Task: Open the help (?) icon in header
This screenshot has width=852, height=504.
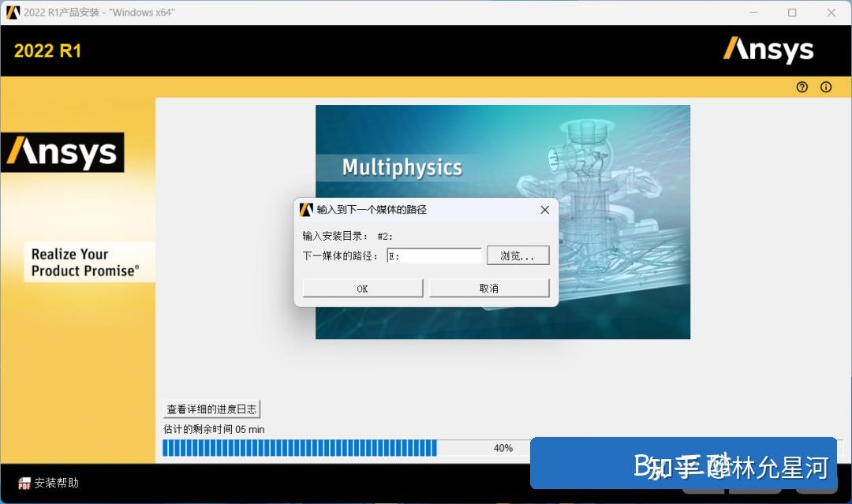Action: [802, 87]
